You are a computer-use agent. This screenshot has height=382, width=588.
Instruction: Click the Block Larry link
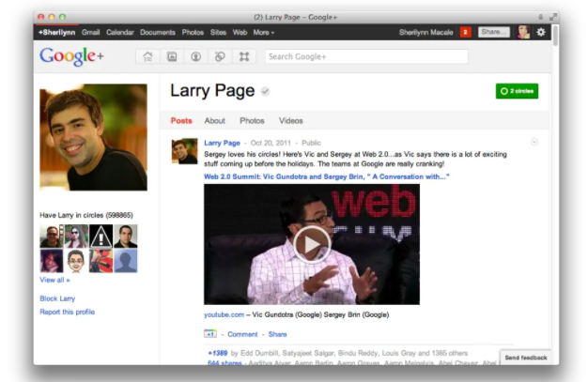point(59,298)
